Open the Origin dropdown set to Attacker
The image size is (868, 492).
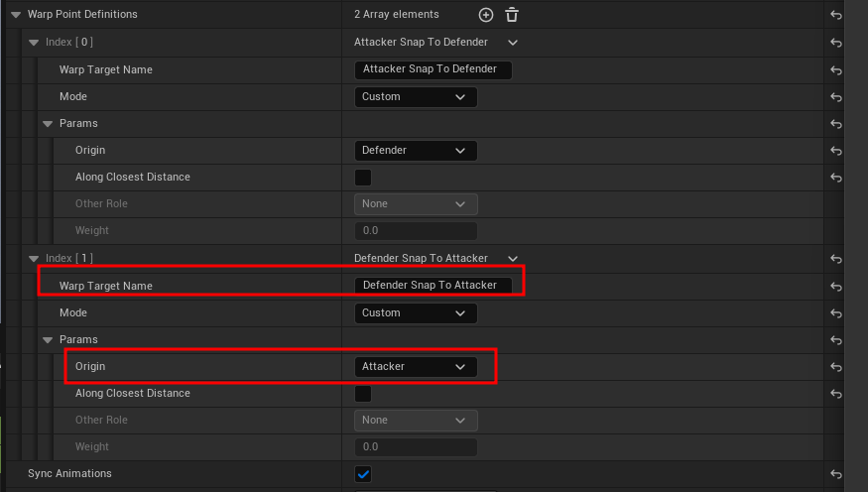pos(416,367)
